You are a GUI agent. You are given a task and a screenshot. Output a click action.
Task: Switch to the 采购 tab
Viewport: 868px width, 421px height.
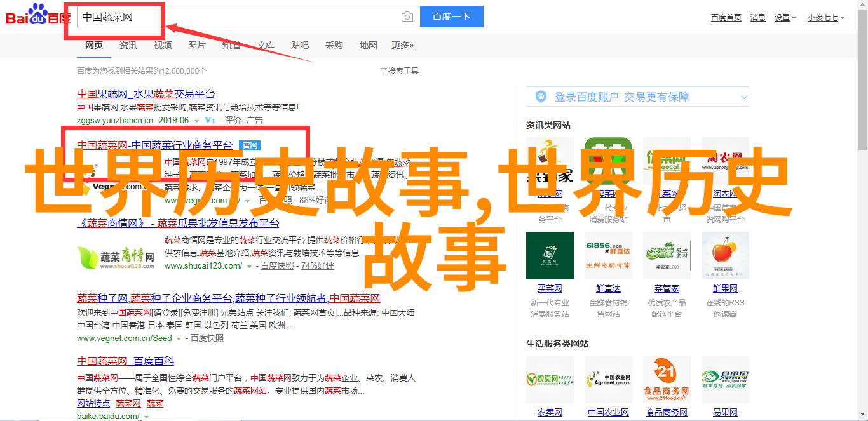tap(334, 45)
